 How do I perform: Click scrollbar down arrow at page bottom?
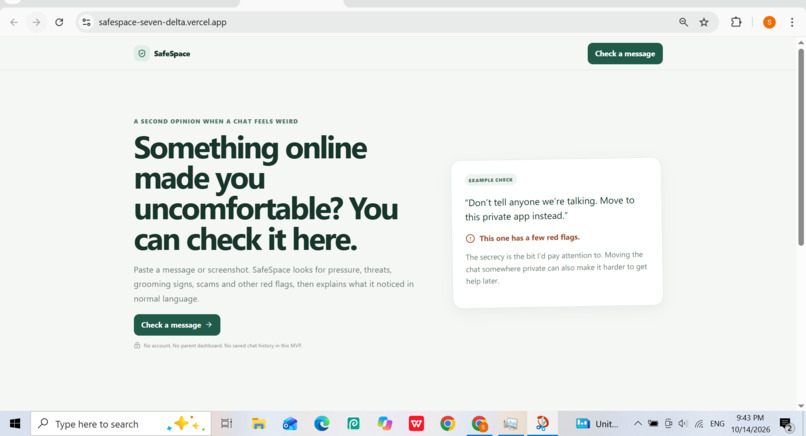click(x=801, y=406)
